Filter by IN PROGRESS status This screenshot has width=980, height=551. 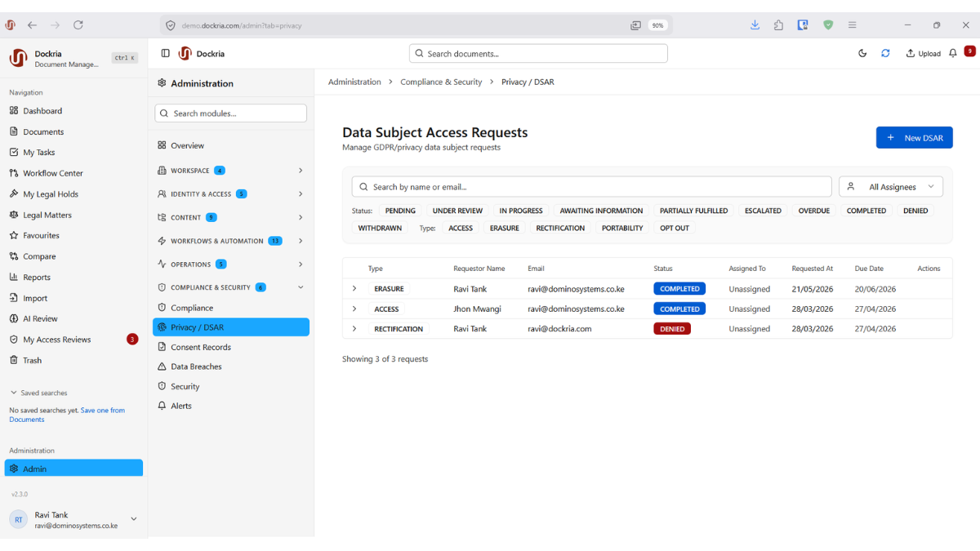[521, 211]
